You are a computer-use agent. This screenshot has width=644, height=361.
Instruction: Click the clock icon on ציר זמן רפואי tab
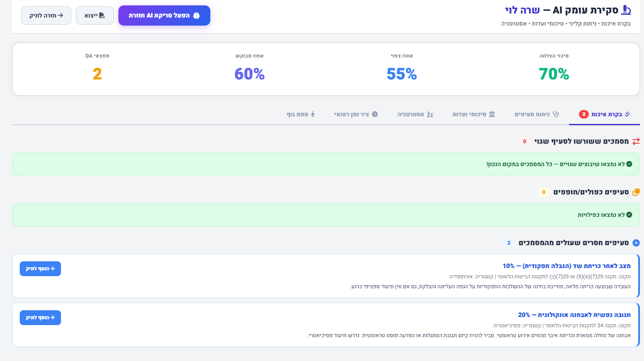(375, 114)
